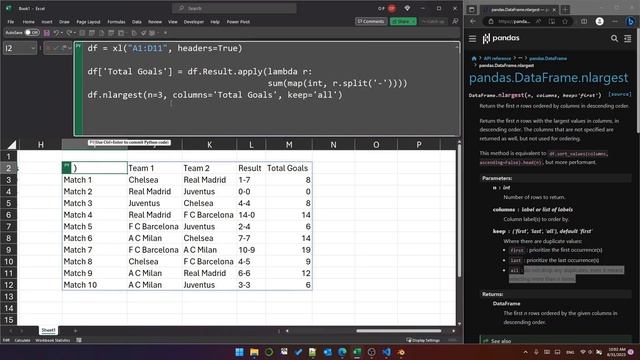Toggle the AutoSave switch
Viewport: 640px width, 360px height.
[32, 33]
